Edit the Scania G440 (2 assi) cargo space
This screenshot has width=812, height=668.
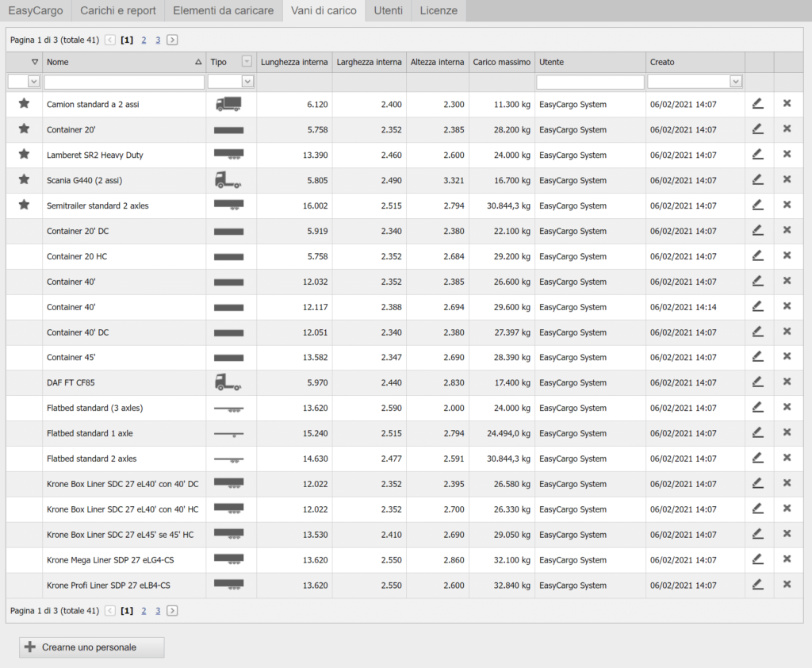click(757, 180)
